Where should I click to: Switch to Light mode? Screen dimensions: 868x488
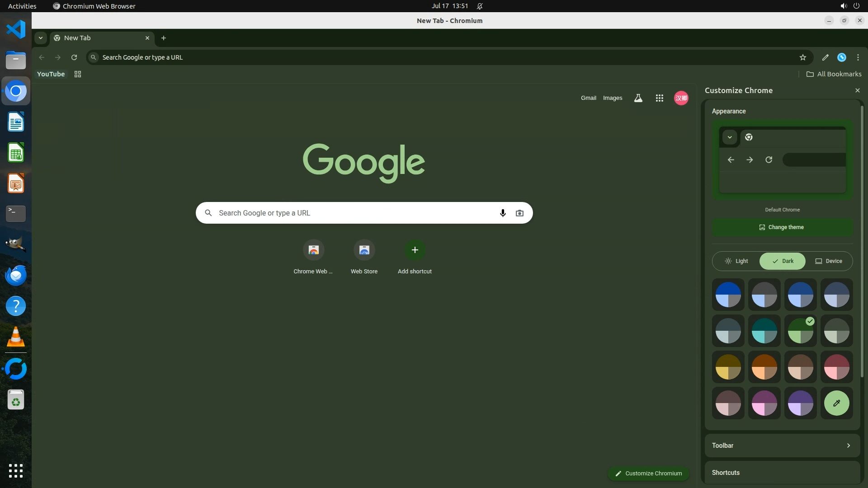pyautogui.click(x=736, y=261)
